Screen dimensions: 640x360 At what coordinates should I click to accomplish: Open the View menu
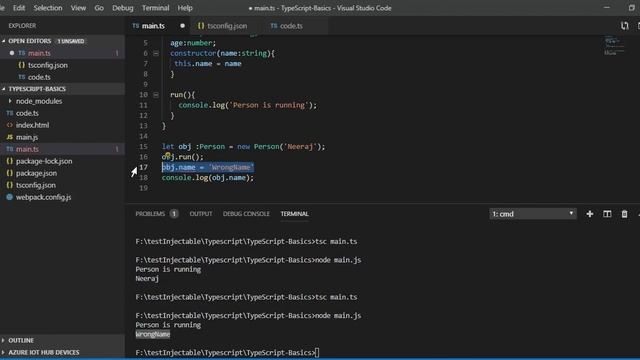(x=78, y=8)
